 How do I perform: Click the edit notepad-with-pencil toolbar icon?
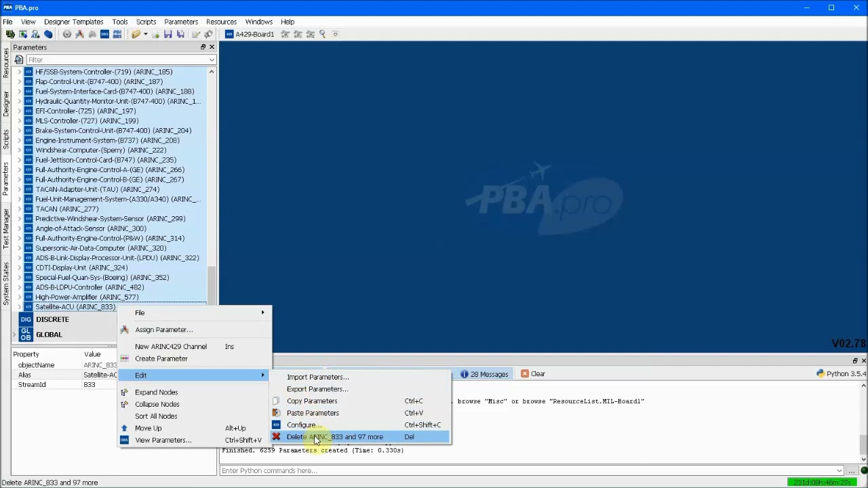[x=195, y=34]
